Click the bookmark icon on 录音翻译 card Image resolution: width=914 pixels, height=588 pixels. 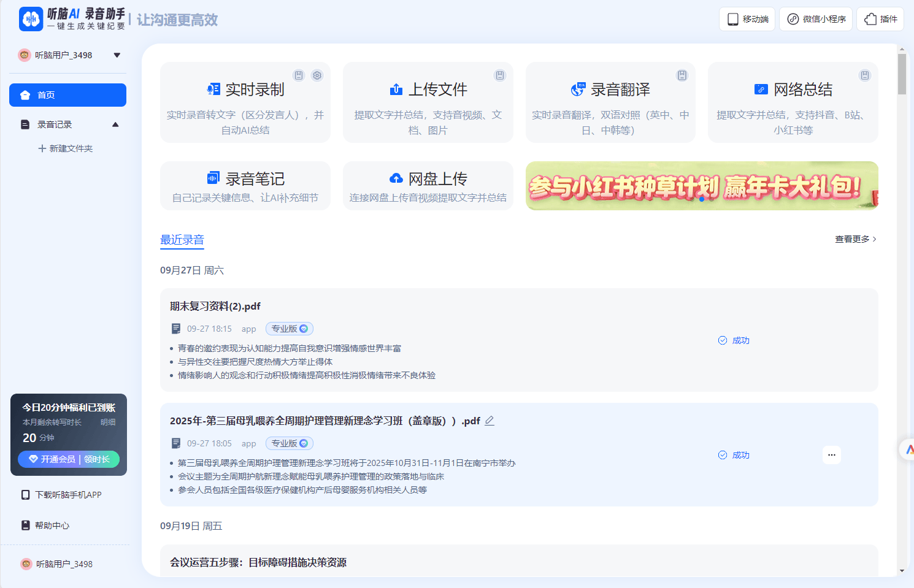(x=682, y=75)
